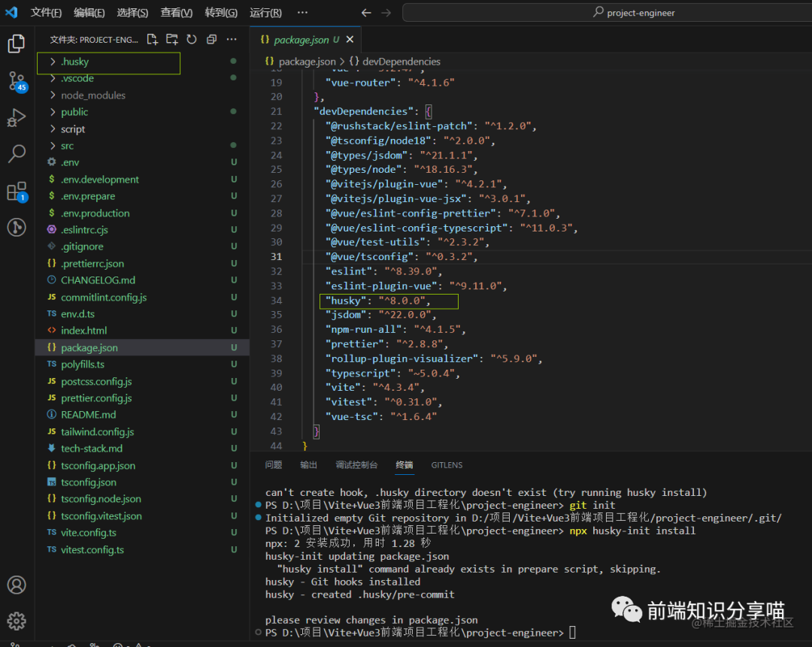Viewport: 812px width, 647px height.
Task: Open the env.d.ts file
Action: [142, 313]
